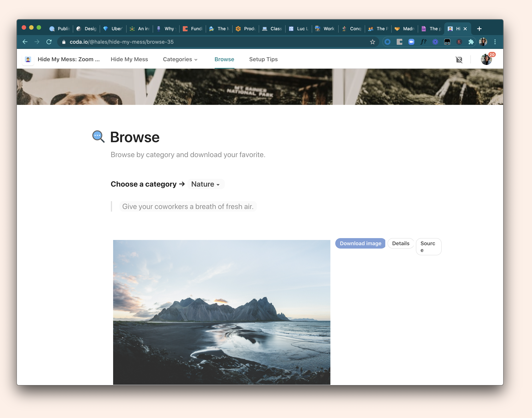Open Chrome profile avatar menu
This screenshot has width=532, height=418.
pos(483,42)
